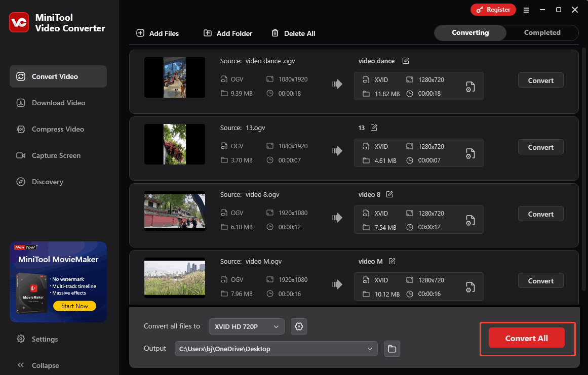Click the 'Source: video 8.ogv' text
The width and height of the screenshot is (588, 375).
[x=250, y=194]
